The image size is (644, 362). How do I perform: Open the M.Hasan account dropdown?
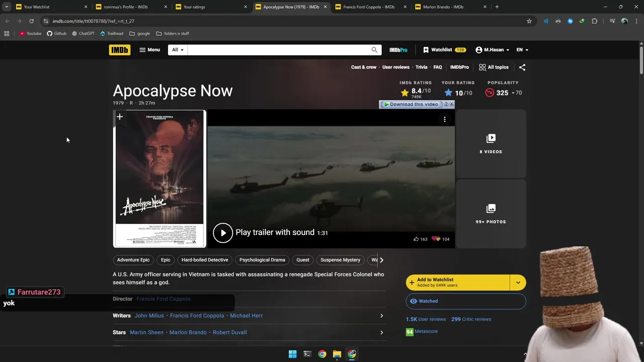tap(492, 50)
